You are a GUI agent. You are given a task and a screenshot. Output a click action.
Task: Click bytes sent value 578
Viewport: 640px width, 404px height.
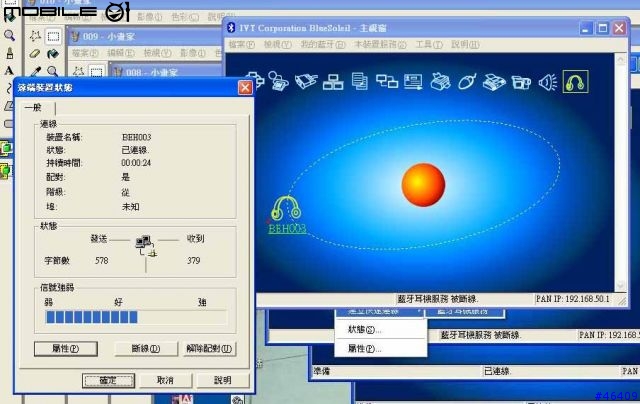coord(102,260)
